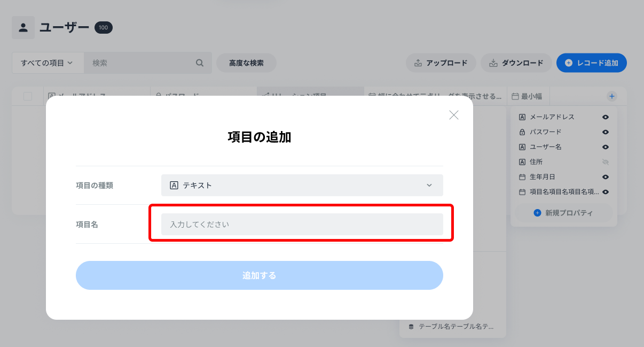Expand the すべての項目 filter dropdown

click(x=48, y=63)
